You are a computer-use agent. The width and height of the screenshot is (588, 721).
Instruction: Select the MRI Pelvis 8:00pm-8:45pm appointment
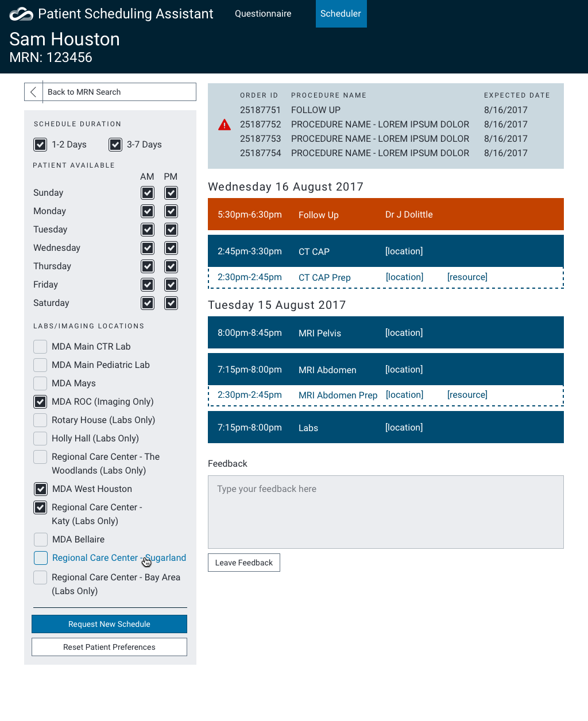coord(386,332)
